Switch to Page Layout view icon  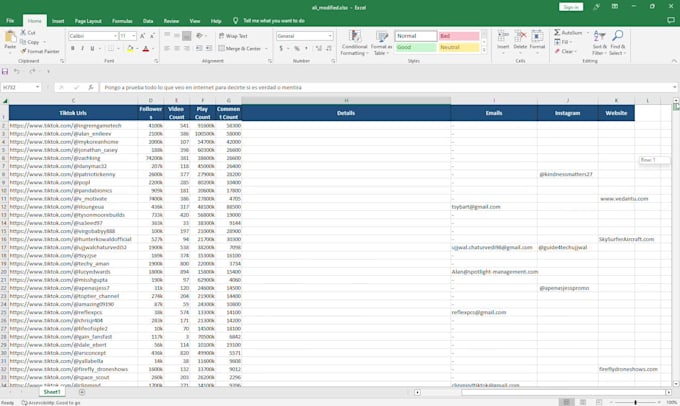[583, 402]
